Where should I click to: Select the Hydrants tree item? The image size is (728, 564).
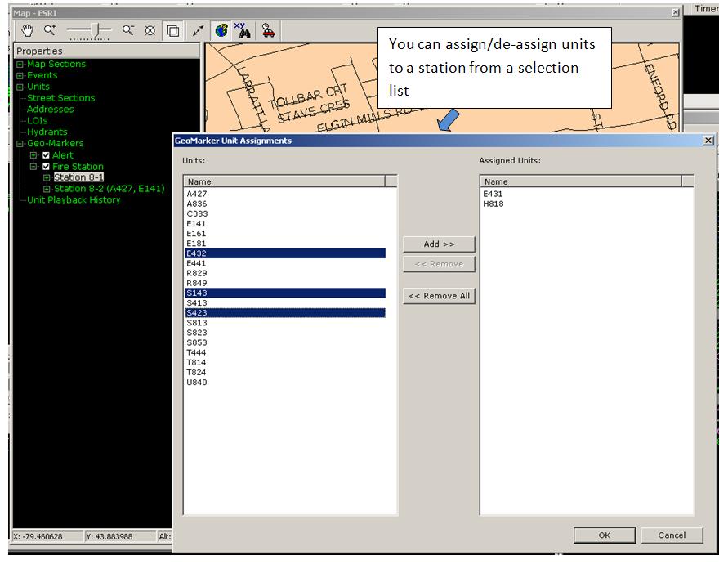[47, 132]
